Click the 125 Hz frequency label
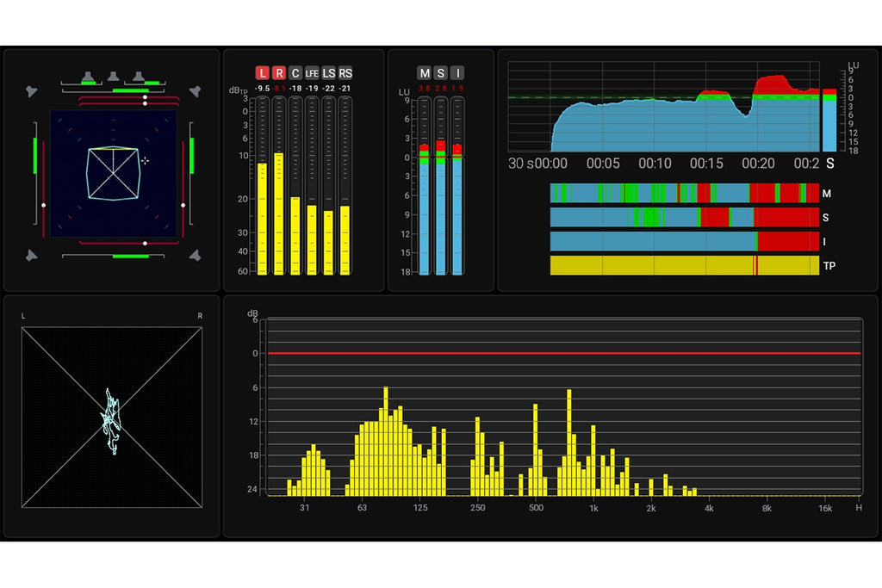The width and height of the screenshot is (882, 588). coord(420,508)
